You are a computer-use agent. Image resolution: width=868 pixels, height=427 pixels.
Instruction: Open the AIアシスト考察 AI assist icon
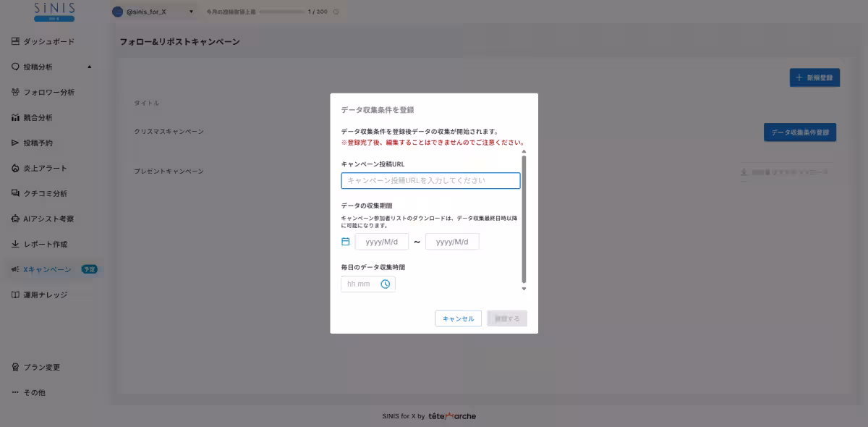point(15,219)
